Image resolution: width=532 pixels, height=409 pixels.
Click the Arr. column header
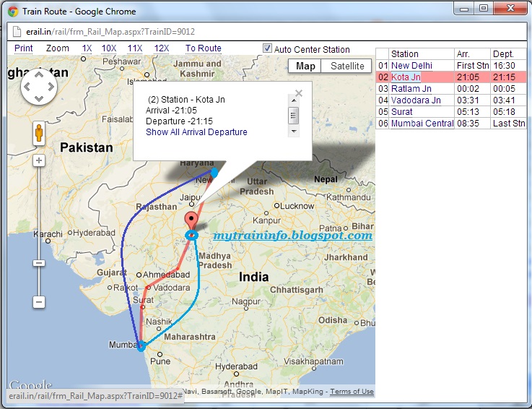click(472, 54)
